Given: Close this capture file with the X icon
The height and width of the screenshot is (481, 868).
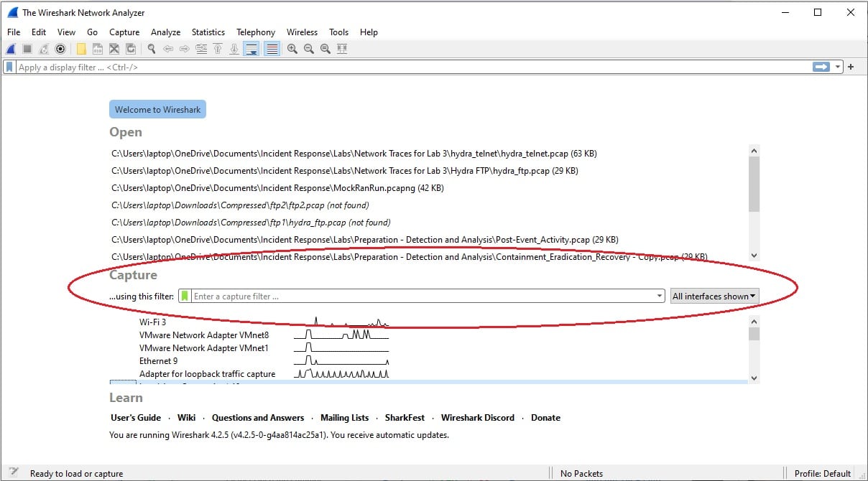Looking at the screenshot, I should [x=114, y=49].
